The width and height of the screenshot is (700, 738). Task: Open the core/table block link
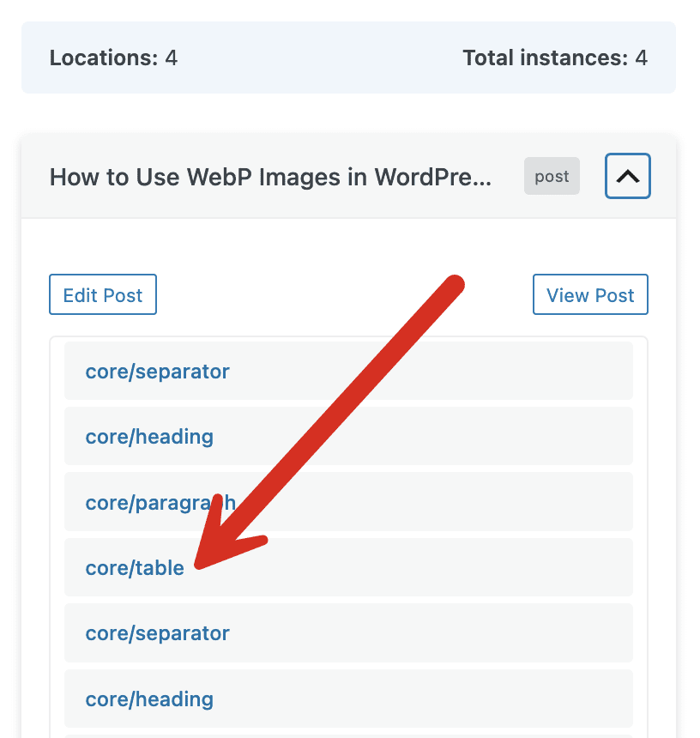[x=135, y=567]
